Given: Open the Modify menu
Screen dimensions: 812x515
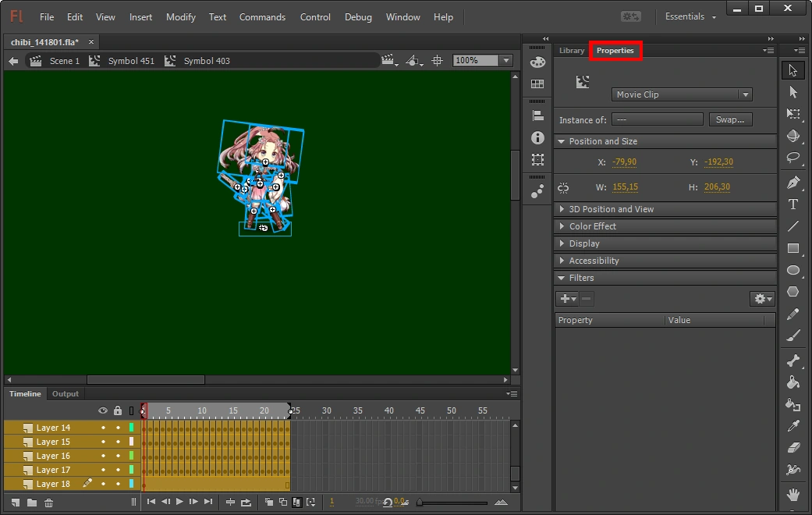Looking at the screenshot, I should tap(181, 16).
